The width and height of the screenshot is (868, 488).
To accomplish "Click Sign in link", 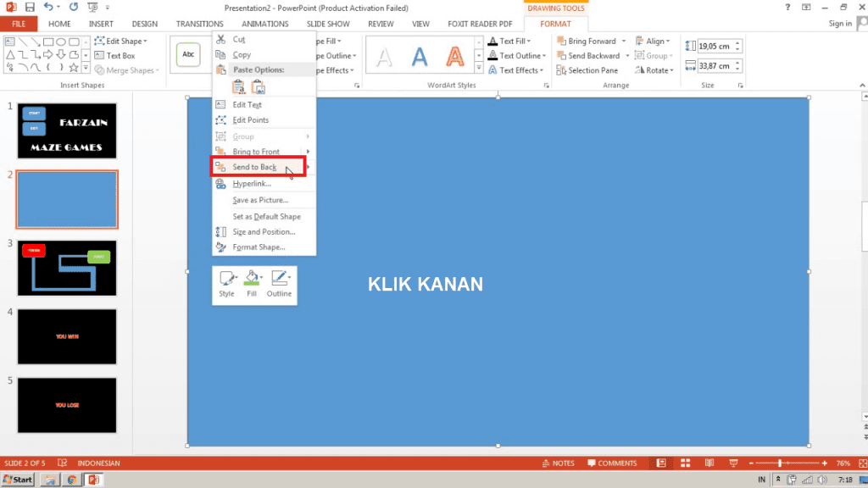I will coord(840,23).
